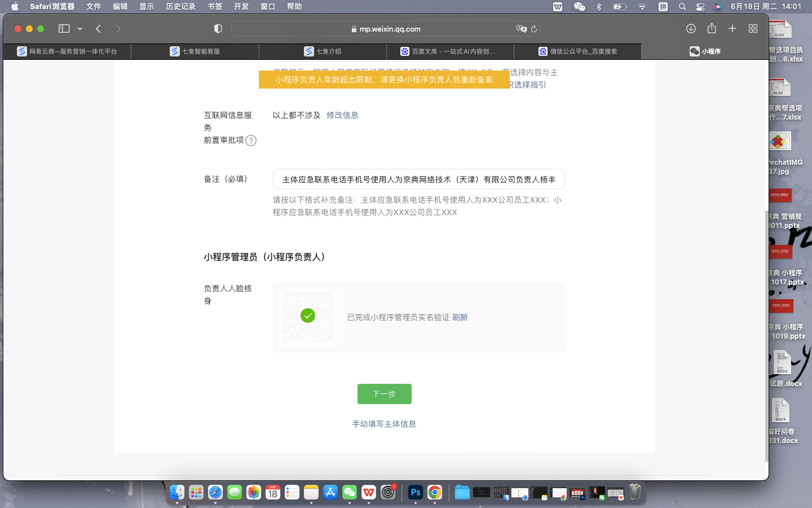The height and width of the screenshot is (508, 812).
Task: Click the Pinyin input method icon
Action: (663, 7)
